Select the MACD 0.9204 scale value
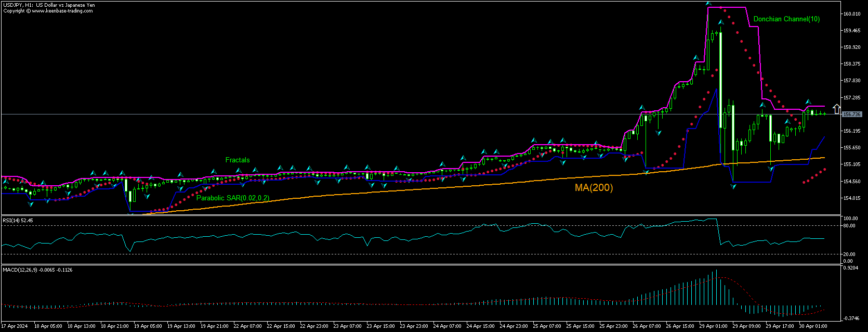Viewport: 868px width, 332px height. [x=850, y=267]
